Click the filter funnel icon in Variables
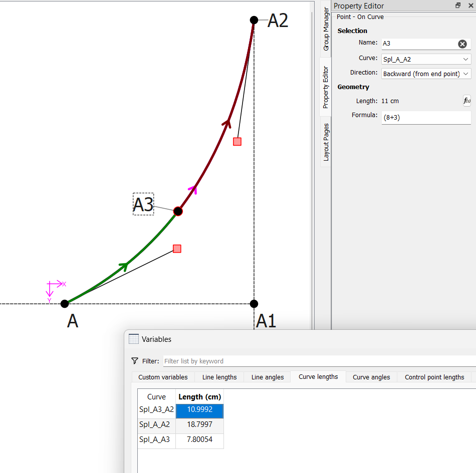The image size is (476, 473). pos(134,361)
